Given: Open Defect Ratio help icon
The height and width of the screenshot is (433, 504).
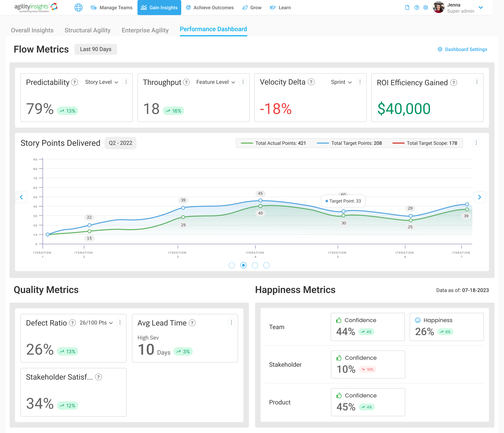Looking at the screenshot, I should coord(72,323).
